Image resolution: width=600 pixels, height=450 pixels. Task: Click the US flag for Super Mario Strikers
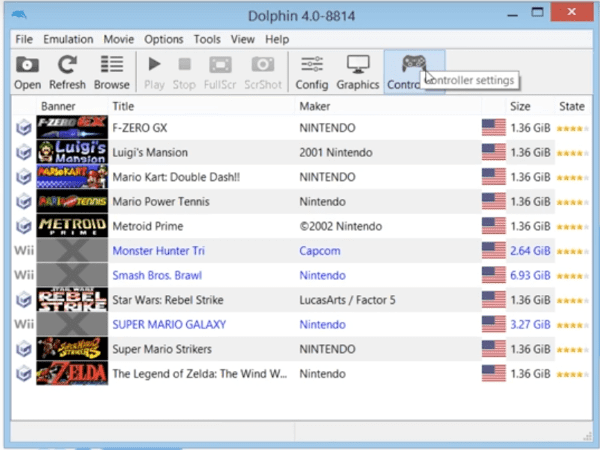[x=494, y=349]
